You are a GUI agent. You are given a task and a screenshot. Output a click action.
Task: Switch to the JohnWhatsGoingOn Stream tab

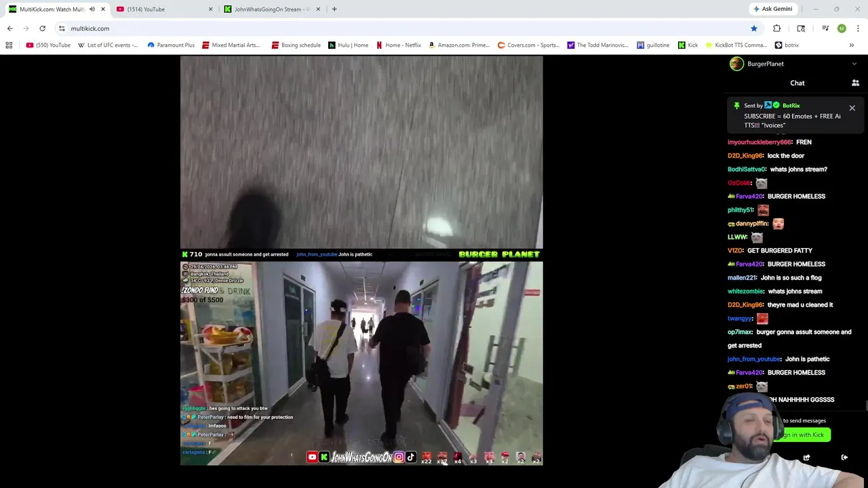coord(271,9)
